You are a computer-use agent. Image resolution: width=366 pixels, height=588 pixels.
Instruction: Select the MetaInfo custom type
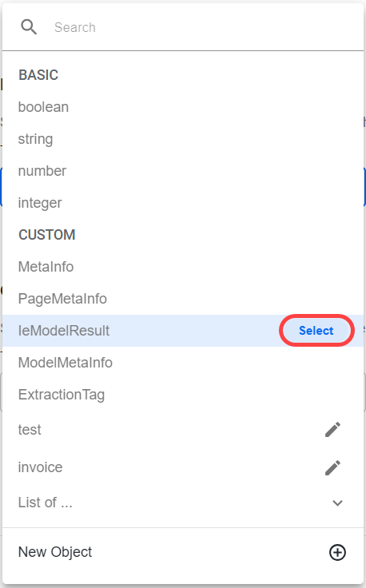(x=183, y=267)
